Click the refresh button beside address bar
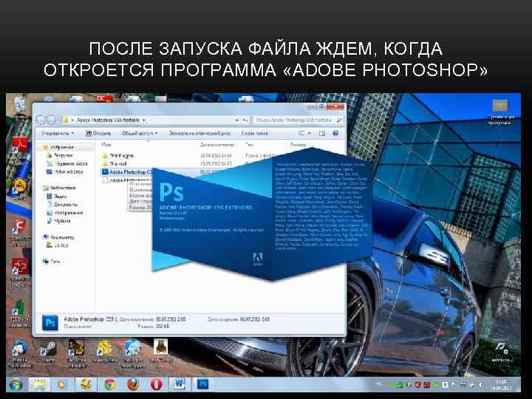 click(245, 120)
